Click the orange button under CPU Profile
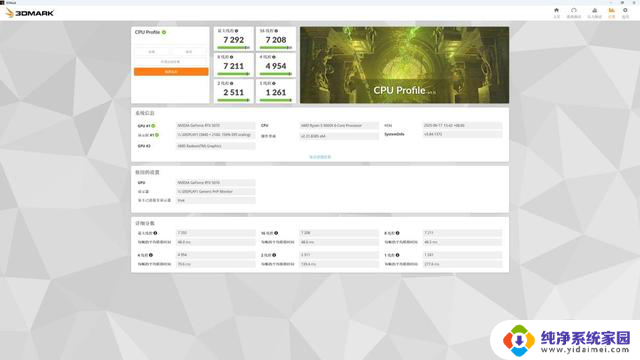The height and width of the screenshot is (360, 640). 171,72
